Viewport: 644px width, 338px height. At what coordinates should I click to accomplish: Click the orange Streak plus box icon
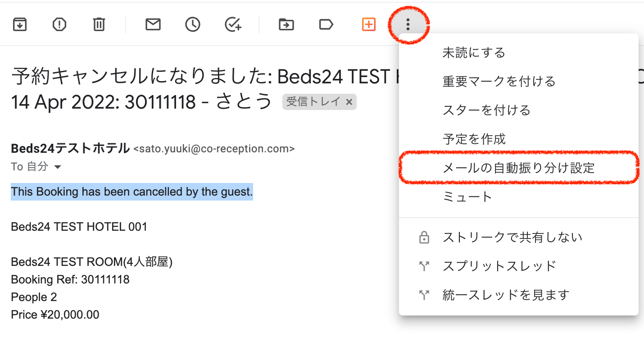368,24
